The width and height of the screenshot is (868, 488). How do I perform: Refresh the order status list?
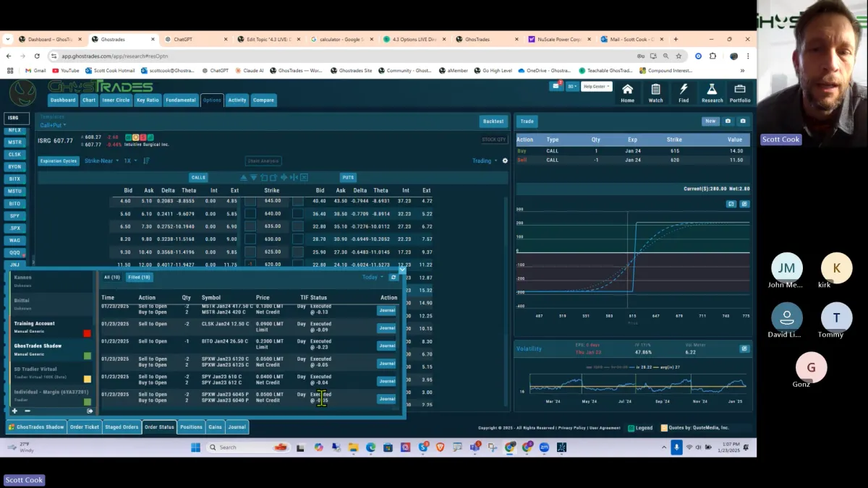click(393, 277)
